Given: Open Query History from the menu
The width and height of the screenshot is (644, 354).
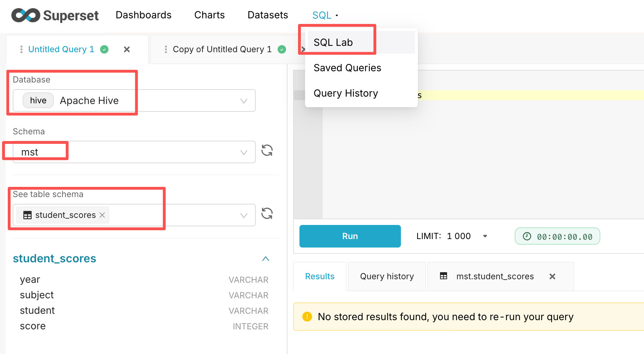Looking at the screenshot, I should [x=346, y=93].
